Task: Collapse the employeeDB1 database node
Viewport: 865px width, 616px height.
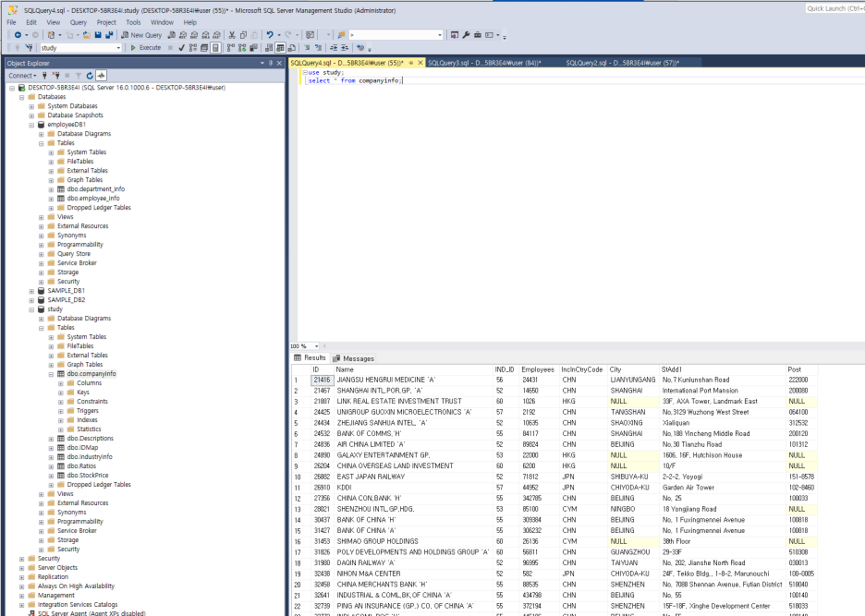Action: pos(31,125)
